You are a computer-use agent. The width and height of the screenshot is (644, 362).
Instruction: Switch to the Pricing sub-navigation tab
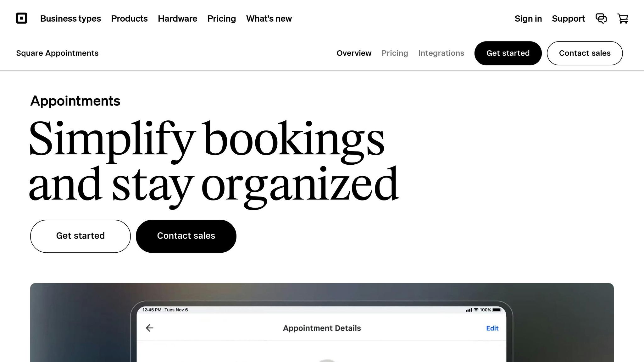coord(395,53)
